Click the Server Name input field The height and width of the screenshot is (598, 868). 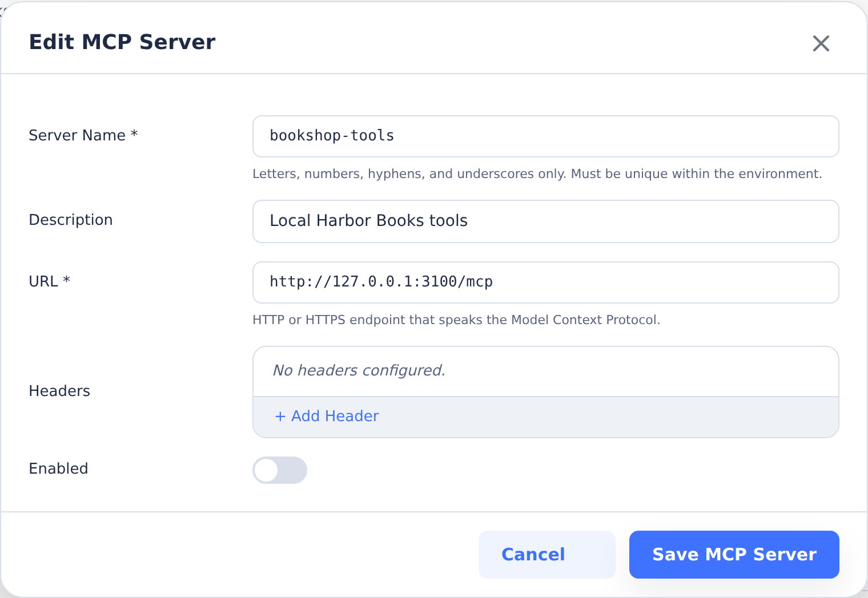tap(545, 136)
